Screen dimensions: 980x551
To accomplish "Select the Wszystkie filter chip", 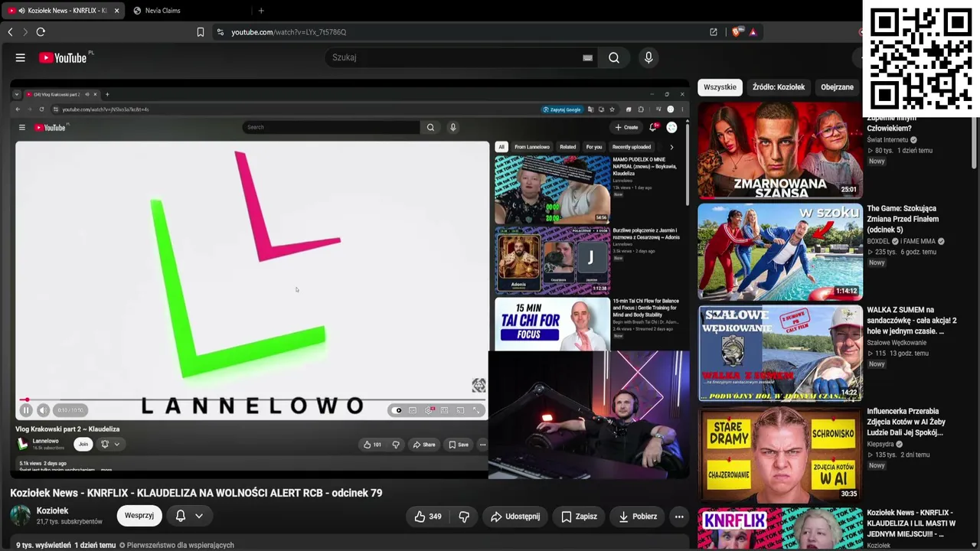I will pos(720,87).
